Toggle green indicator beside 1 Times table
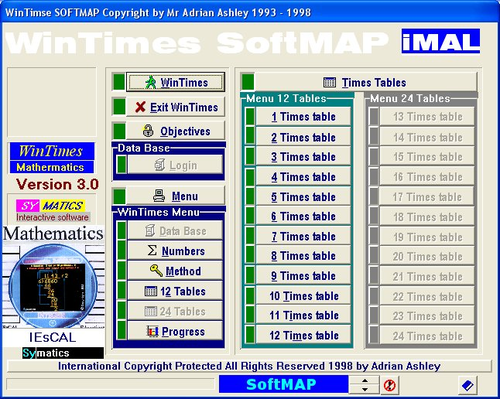The image size is (500, 399). click(250, 116)
